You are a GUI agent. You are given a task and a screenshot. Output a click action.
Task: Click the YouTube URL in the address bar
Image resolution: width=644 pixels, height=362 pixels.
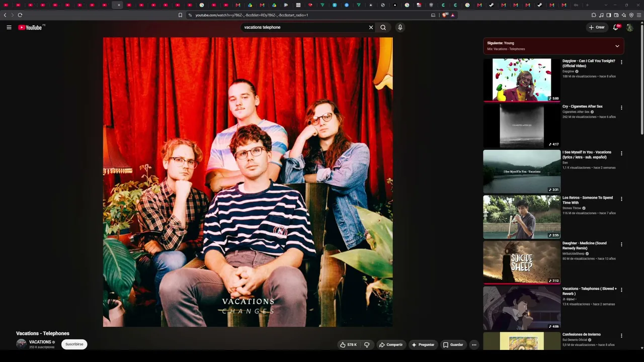(x=252, y=15)
